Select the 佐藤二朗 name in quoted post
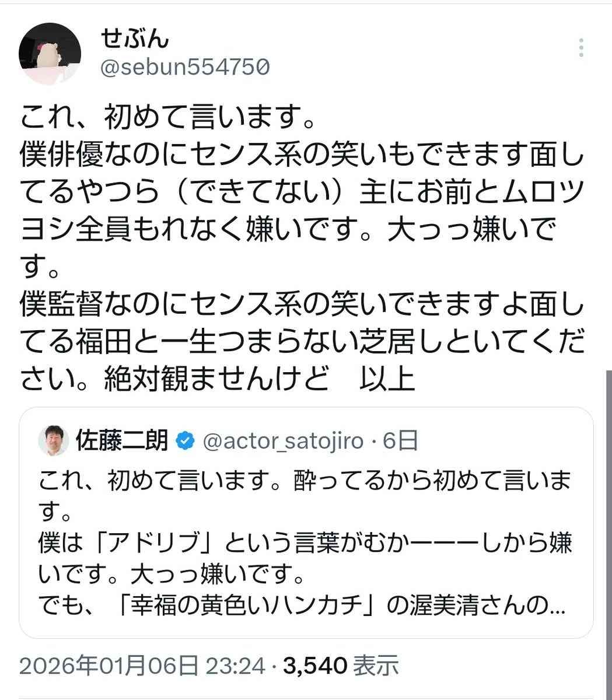The width and height of the screenshot is (612, 700). 123,442
